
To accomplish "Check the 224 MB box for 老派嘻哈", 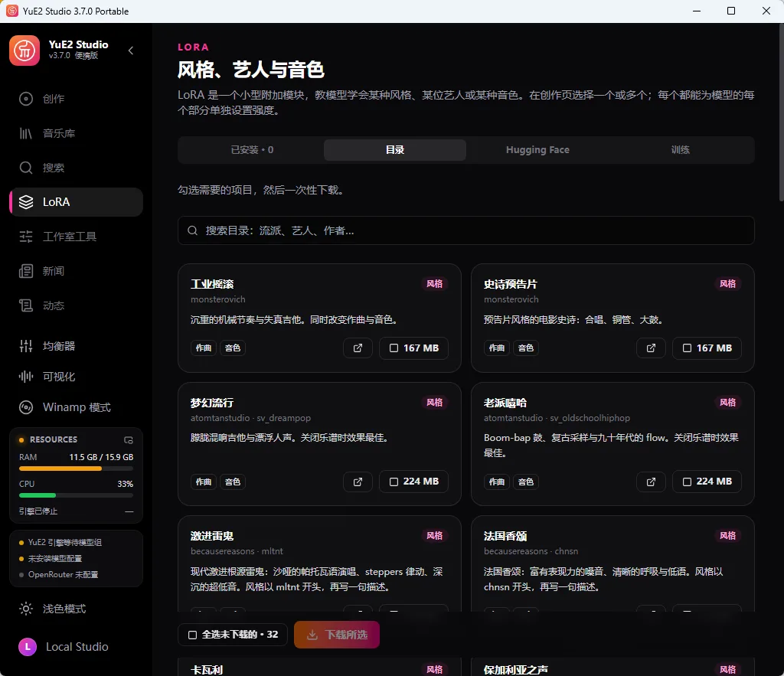I will pyautogui.click(x=707, y=482).
